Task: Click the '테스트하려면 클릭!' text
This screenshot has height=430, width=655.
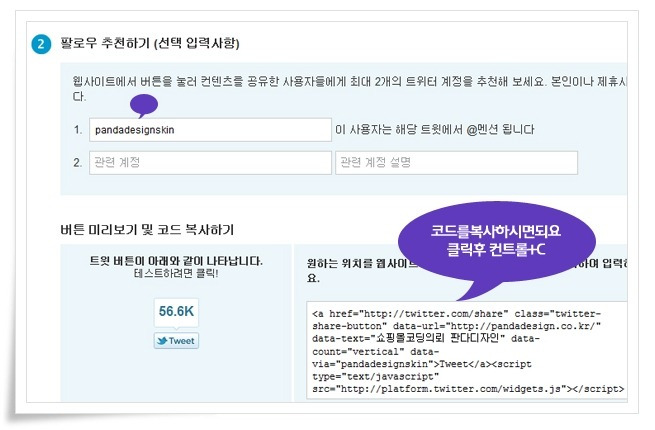Action: click(176, 274)
